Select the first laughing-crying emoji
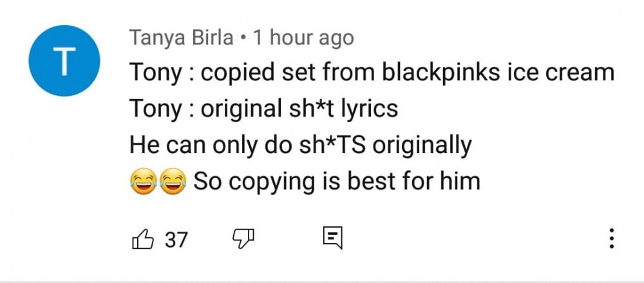The width and height of the screenshot is (644, 283). (144, 181)
